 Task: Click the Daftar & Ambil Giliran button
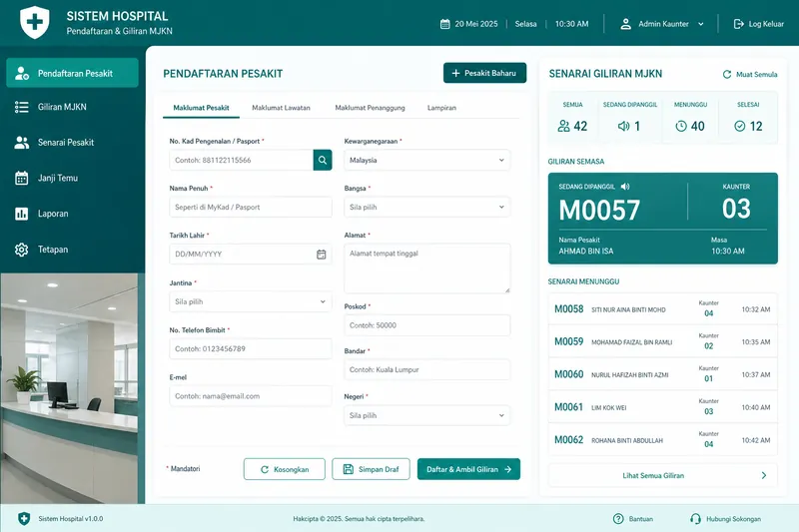click(468, 469)
